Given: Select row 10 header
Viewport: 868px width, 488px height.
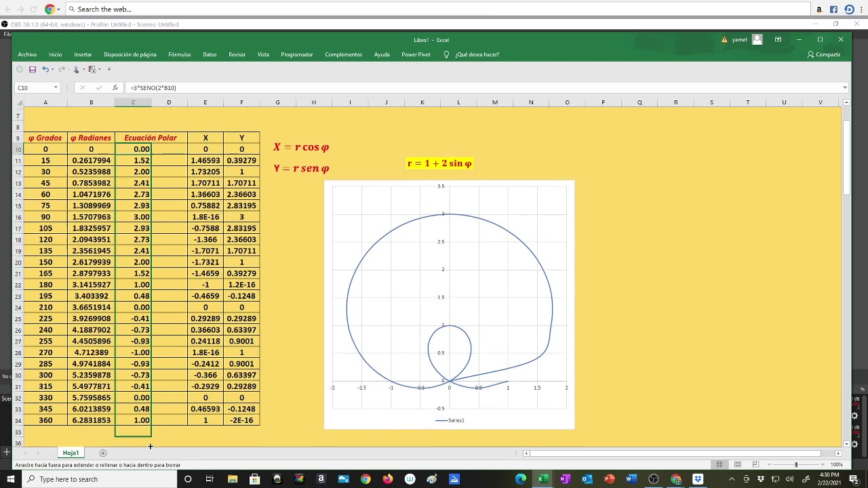Looking at the screenshot, I should point(18,149).
